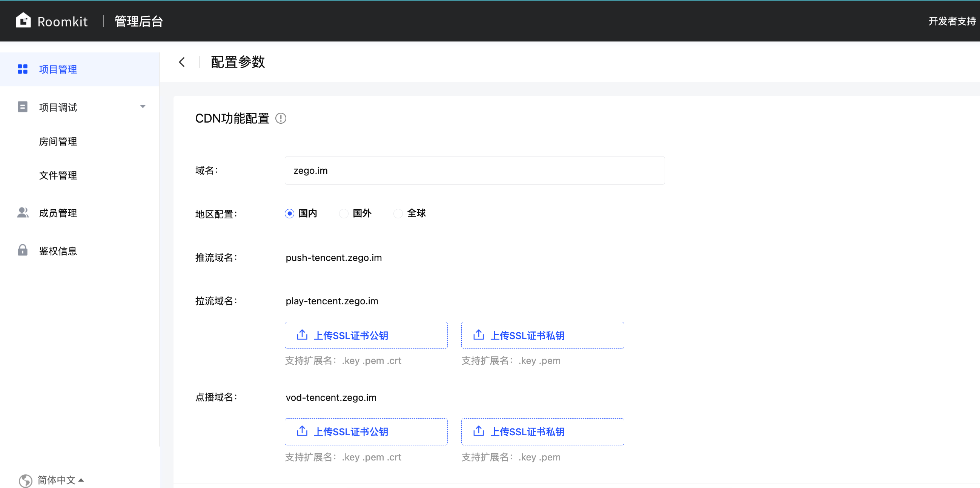Viewport: 980px width, 488px height.
Task: Select the 全球 region radio button
Action: 398,213
